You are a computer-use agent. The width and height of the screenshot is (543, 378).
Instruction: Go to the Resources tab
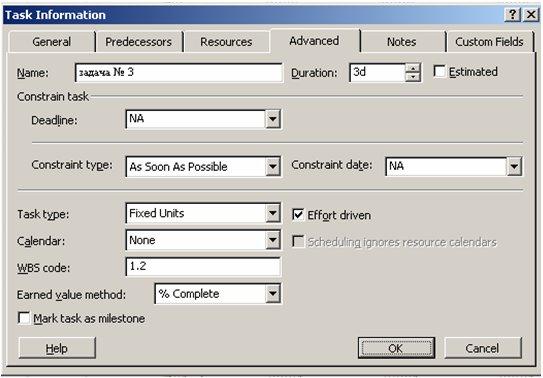point(226,42)
